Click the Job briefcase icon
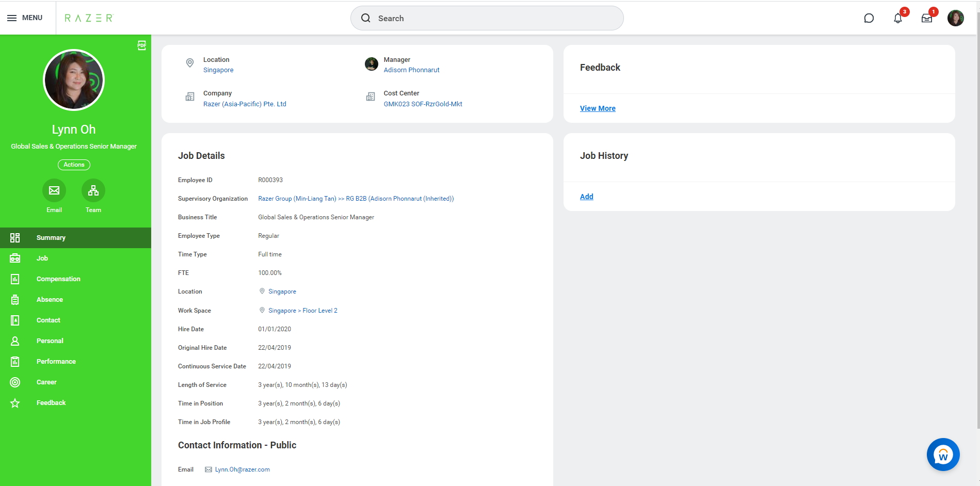The image size is (980, 486). click(x=15, y=258)
